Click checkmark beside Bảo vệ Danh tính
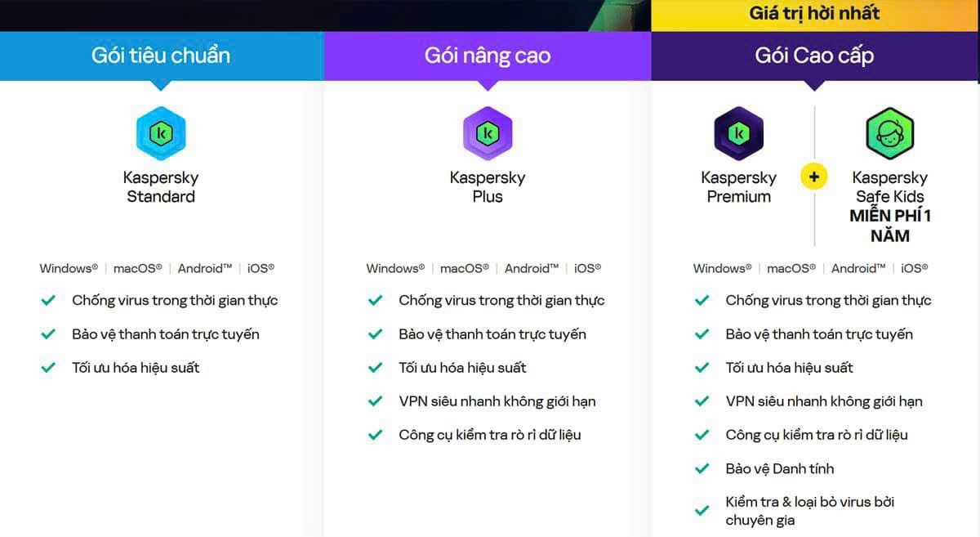The height and width of the screenshot is (537, 980). (x=702, y=468)
